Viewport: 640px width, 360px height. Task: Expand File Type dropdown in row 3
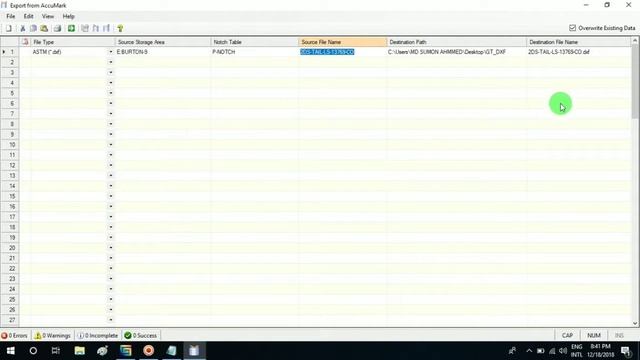(x=111, y=72)
